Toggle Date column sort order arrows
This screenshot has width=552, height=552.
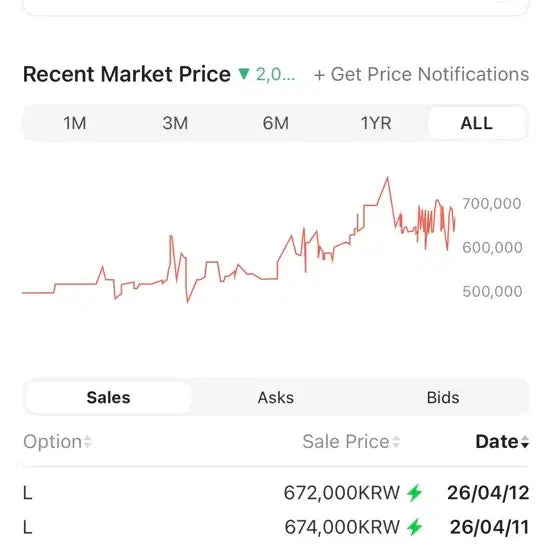(525, 441)
